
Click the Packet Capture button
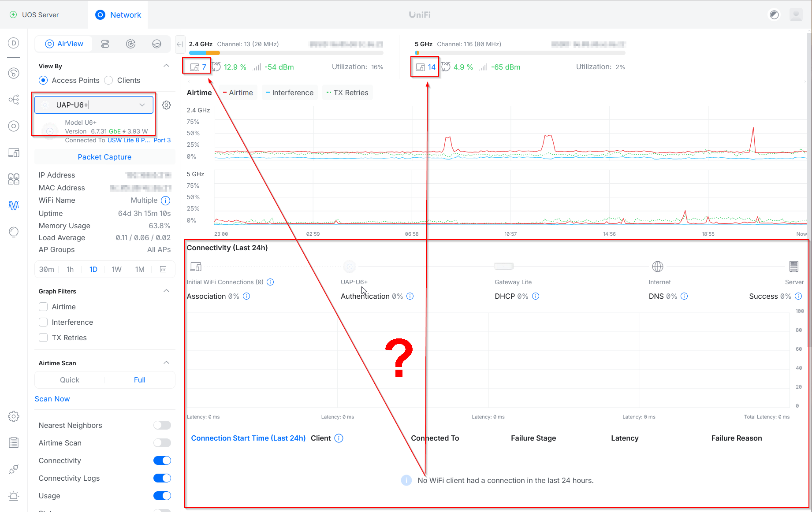104,157
